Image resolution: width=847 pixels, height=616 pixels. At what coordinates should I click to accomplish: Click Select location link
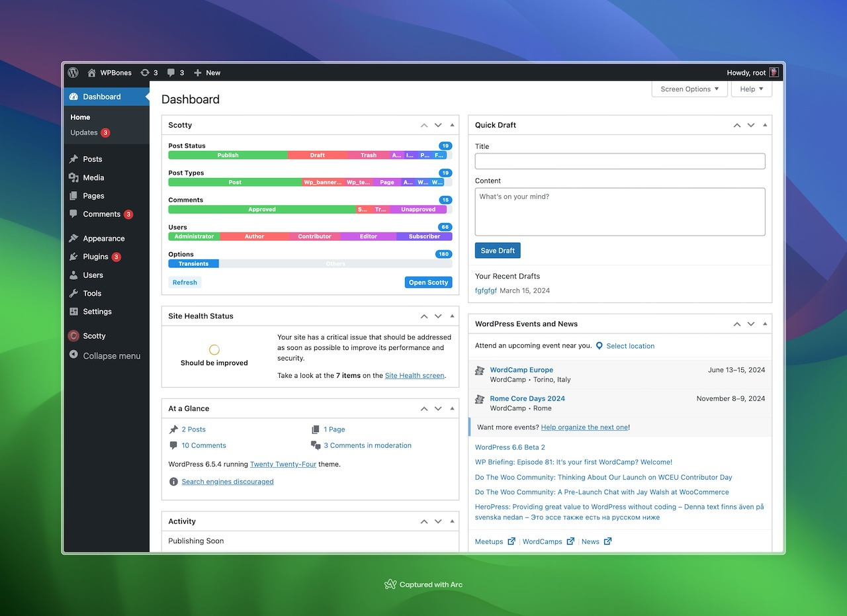[630, 346]
